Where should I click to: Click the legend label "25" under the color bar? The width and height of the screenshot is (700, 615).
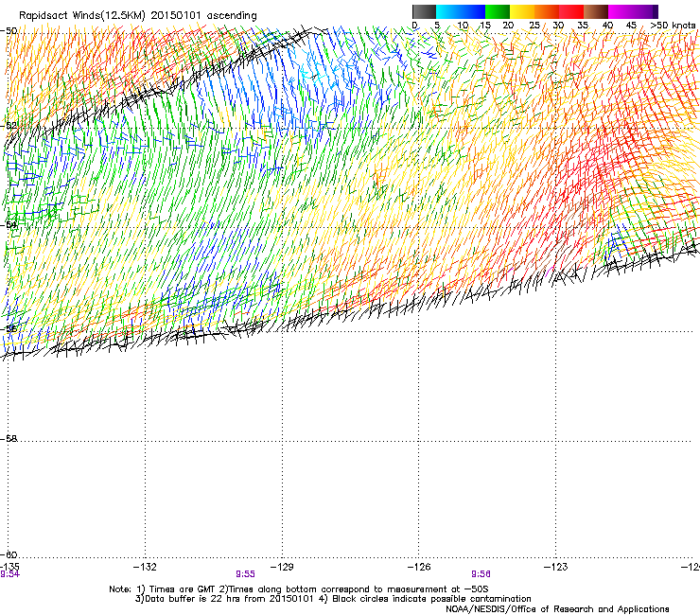click(x=534, y=26)
